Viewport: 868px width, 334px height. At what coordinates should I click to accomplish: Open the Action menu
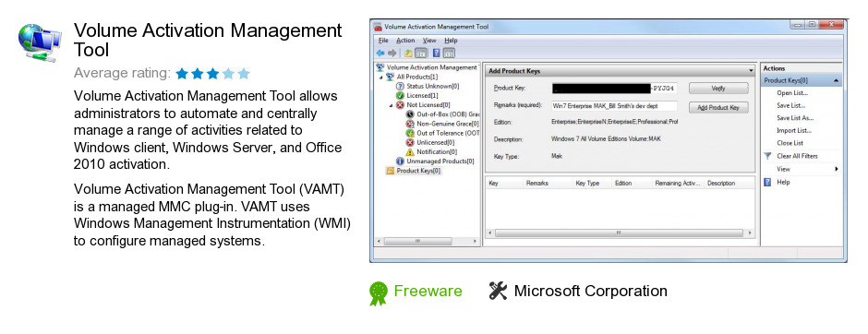coord(405,41)
